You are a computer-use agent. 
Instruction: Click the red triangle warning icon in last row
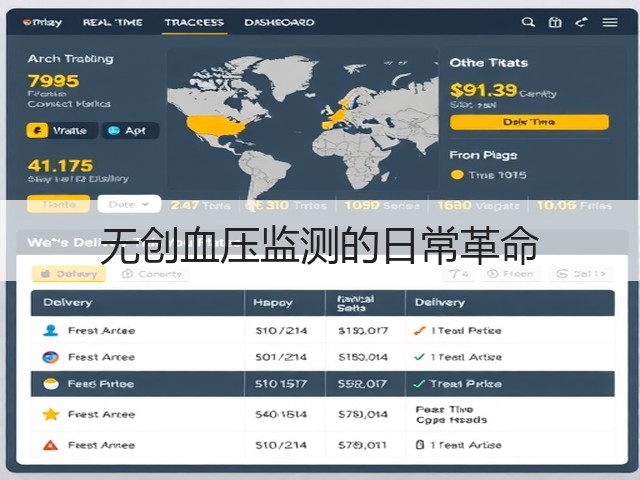click(x=51, y=445)
